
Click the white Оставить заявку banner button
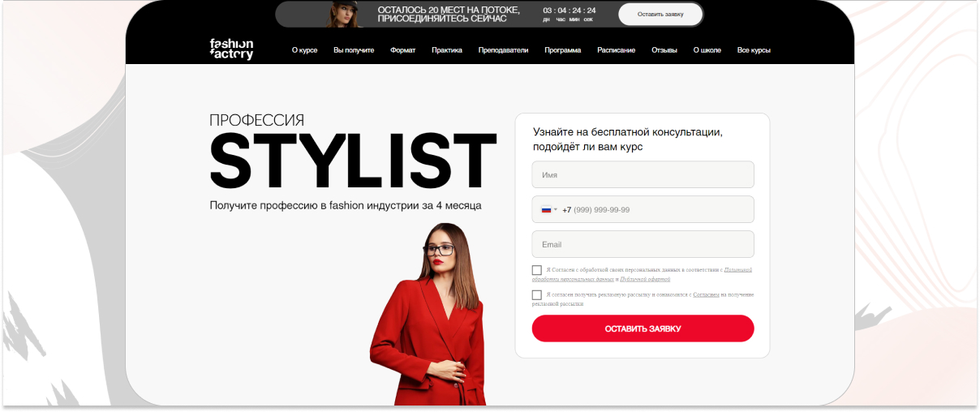[660, 15]
